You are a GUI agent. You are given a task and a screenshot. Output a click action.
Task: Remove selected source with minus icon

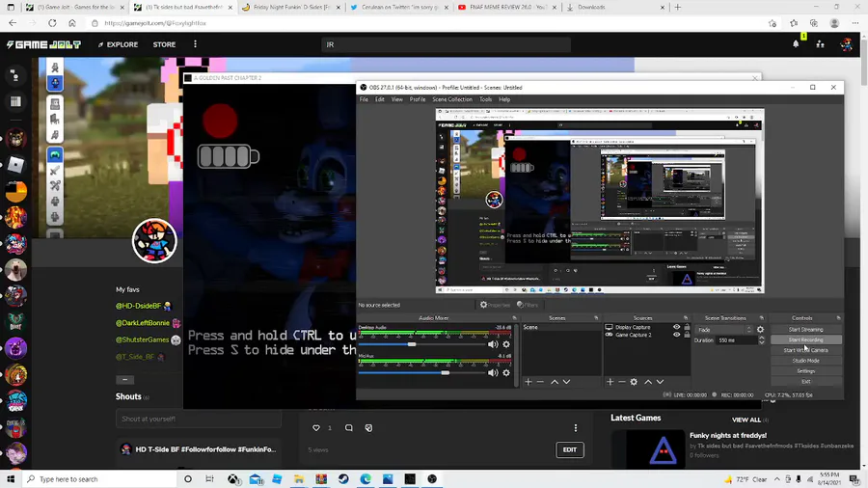(622, 382)
